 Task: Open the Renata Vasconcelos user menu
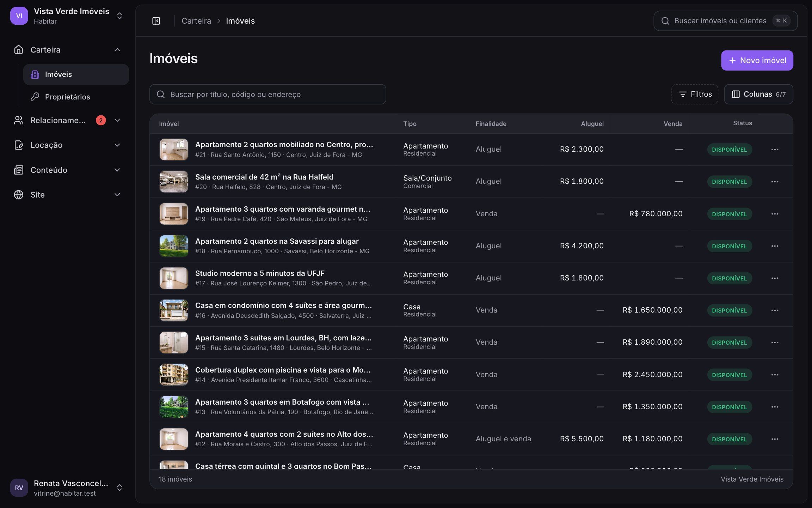pos(67,488)
